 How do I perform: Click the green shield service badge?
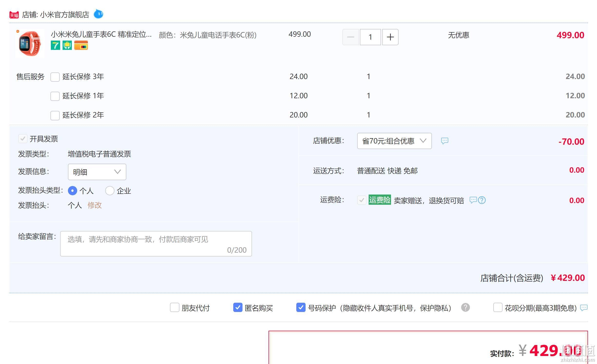pos(67,45)
